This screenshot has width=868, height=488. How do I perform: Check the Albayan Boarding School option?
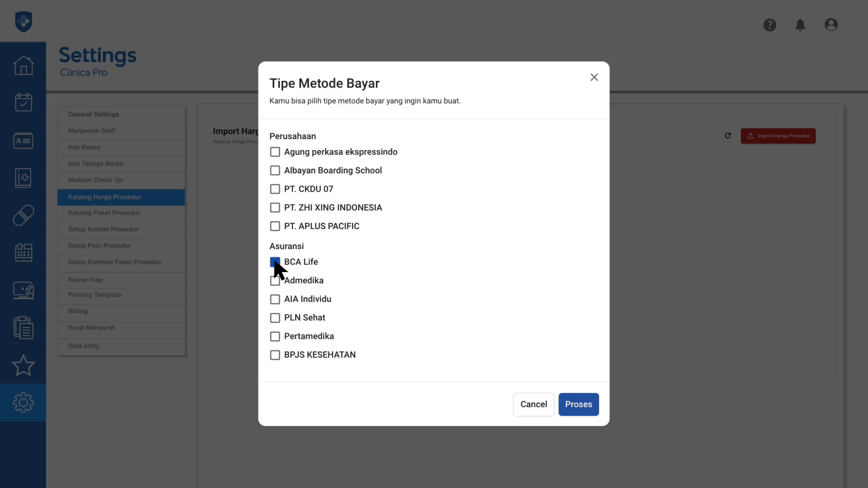(275, 170)
